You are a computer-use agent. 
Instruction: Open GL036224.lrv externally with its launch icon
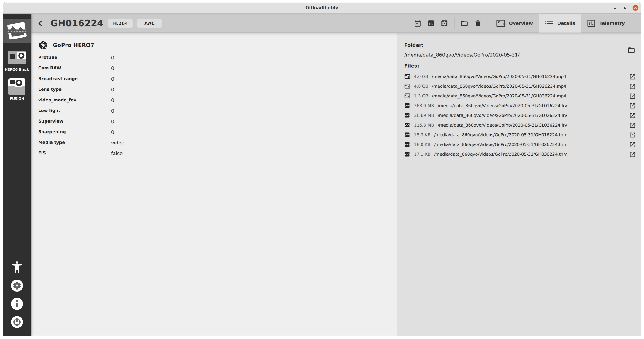(632, 125)
